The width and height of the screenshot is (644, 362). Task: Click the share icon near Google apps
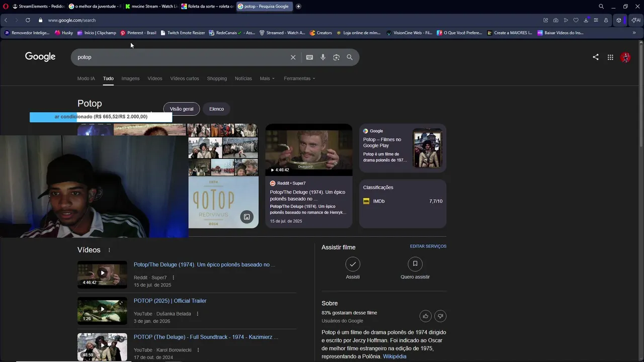(x=596, y=57)
